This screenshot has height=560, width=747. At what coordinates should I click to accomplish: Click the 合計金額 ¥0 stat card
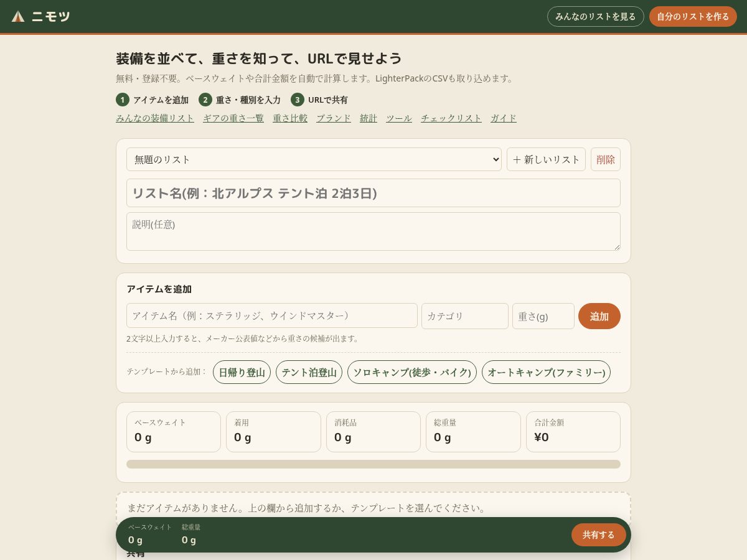[x=573, y=432]
